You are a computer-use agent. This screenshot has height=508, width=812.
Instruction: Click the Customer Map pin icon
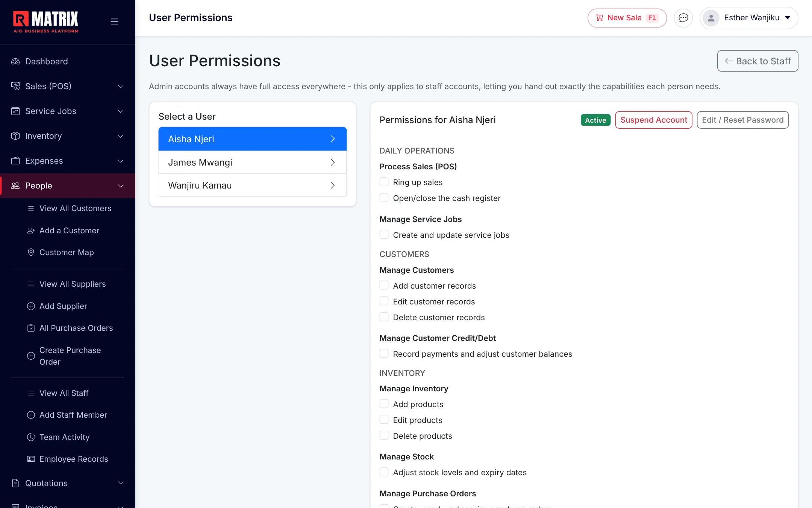pos(31,252)
